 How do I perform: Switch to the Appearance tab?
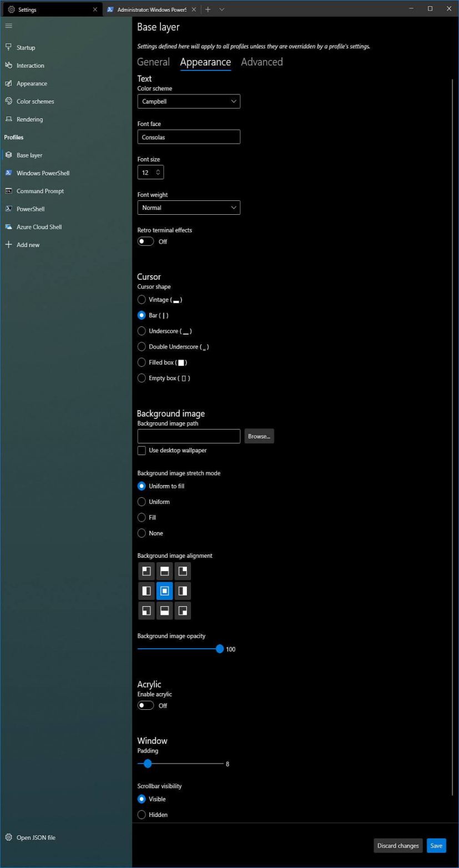205,62
